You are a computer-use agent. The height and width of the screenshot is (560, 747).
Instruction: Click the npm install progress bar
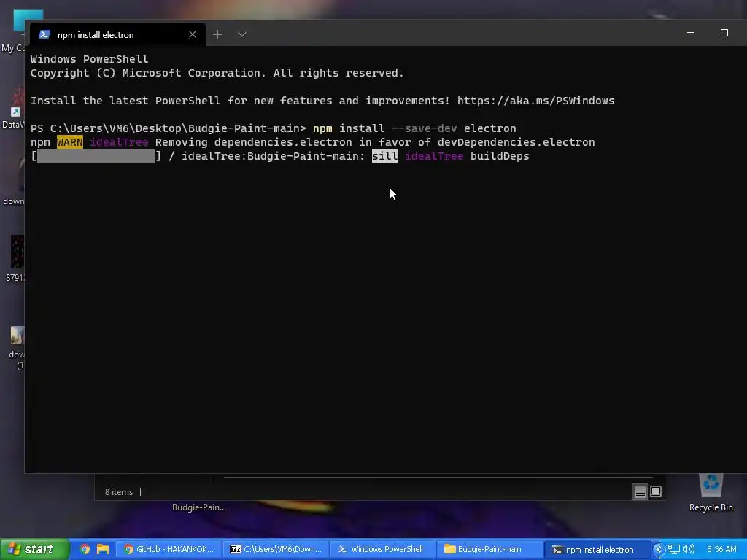coord(96,156)
